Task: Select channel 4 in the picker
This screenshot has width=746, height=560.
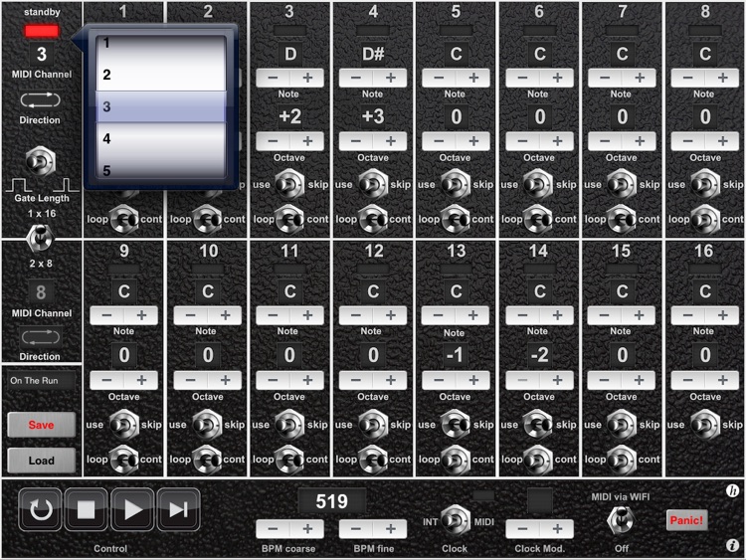Action: coord(161,138)
